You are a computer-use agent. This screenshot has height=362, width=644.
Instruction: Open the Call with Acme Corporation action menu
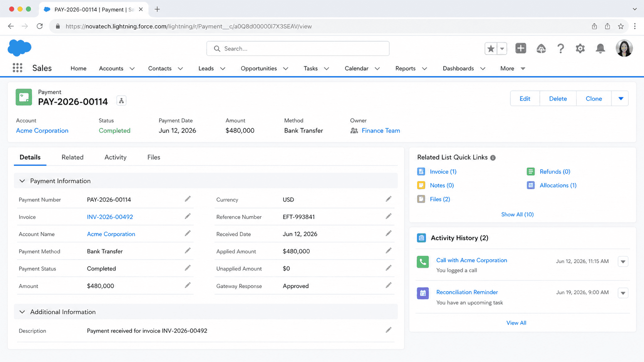(623, 262)
